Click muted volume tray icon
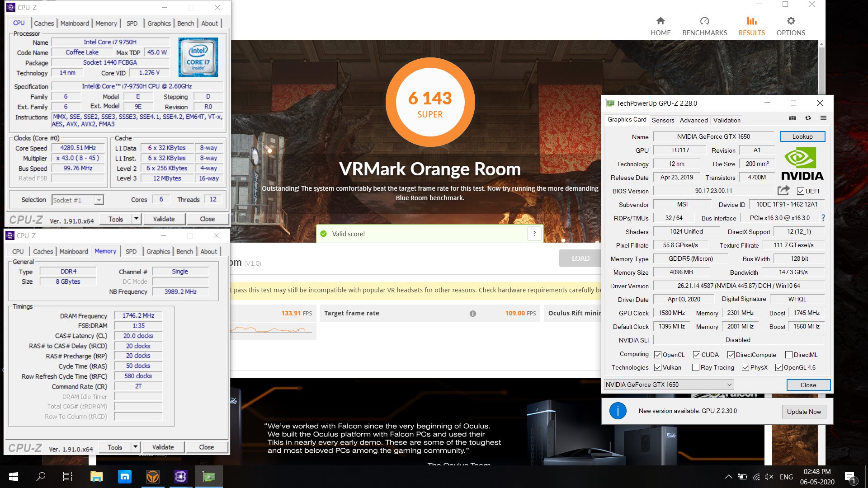The image size is (868, 488). pyautogui.click(x=769, y=477)
